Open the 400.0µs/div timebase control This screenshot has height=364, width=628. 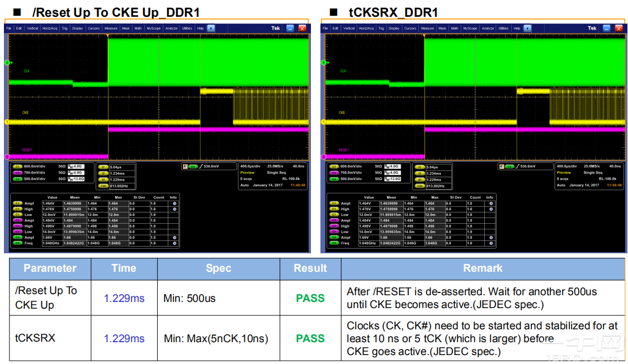click(x=249, y=166)
